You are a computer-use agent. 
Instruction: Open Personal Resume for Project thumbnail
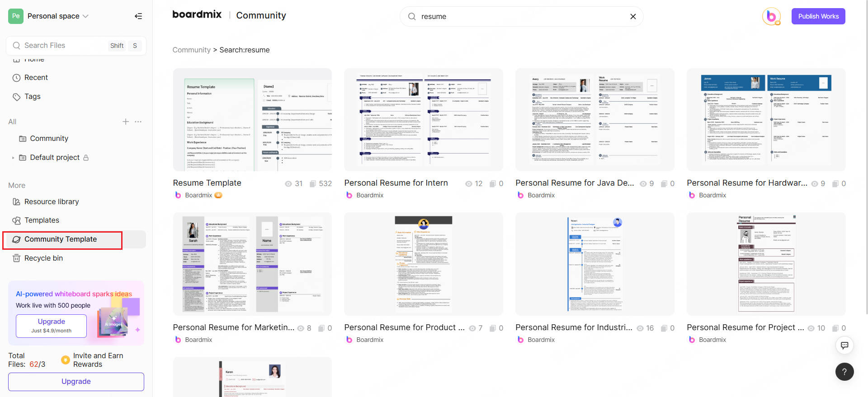pos(766,264)
